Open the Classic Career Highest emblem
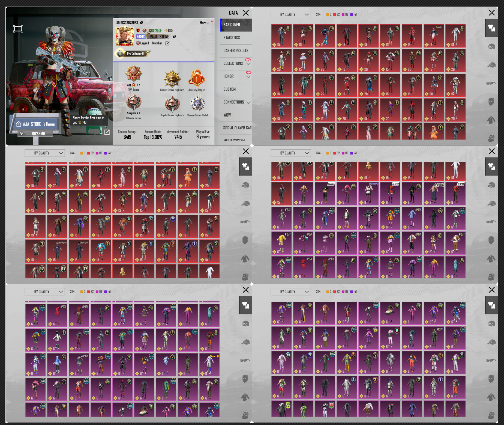The image size is (504, 425). (172, 79)
